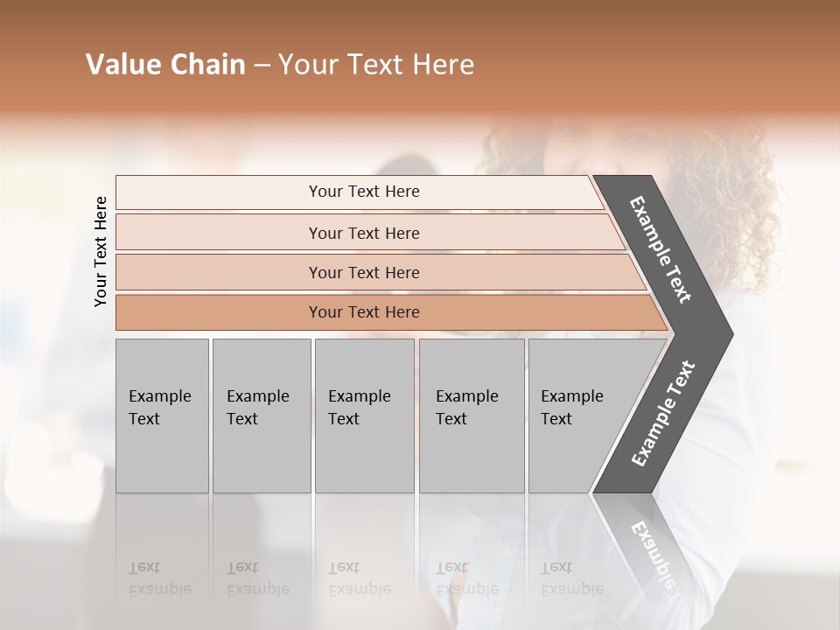Select the topmost lightest 'Your Text Here' bar

[363, 192]
